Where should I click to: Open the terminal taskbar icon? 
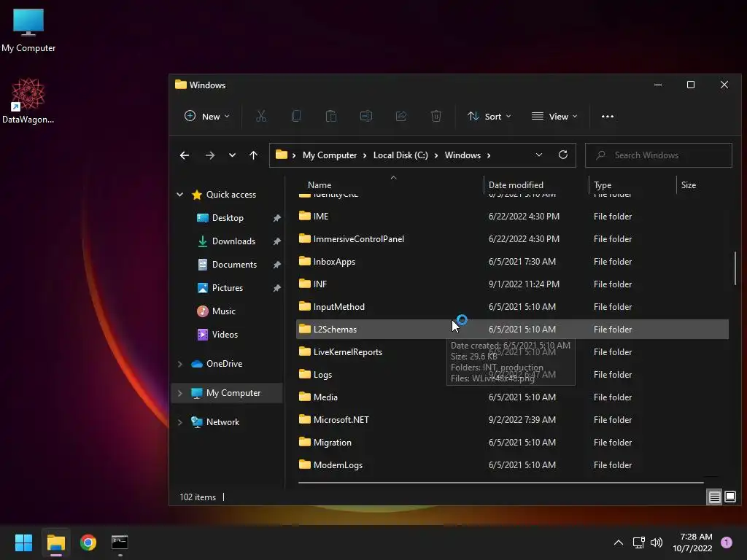coord(120,542)
